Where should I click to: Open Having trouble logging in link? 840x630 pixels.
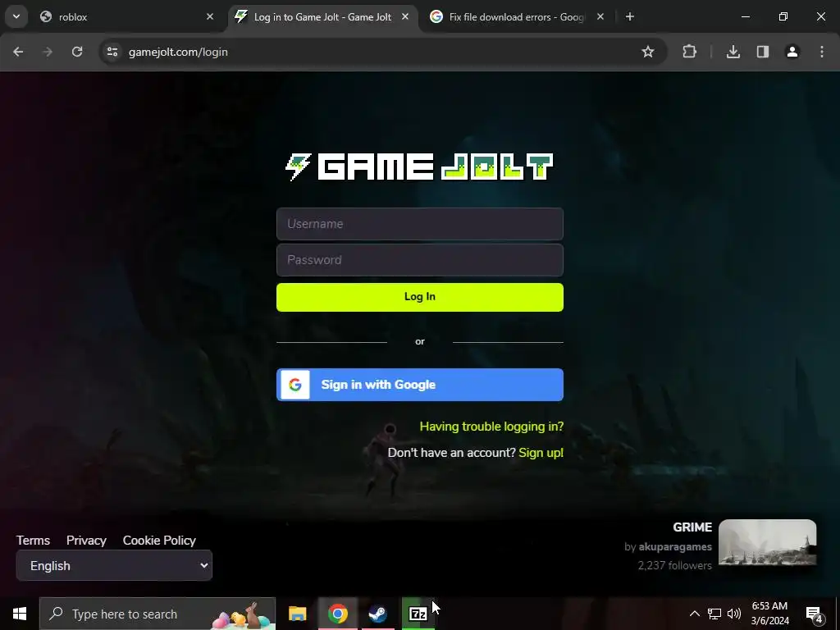[x=491, y=427]
